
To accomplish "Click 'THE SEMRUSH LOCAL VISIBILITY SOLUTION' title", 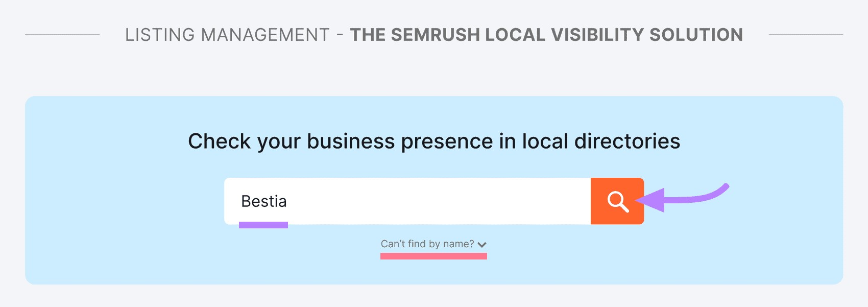I will point(546,35).
